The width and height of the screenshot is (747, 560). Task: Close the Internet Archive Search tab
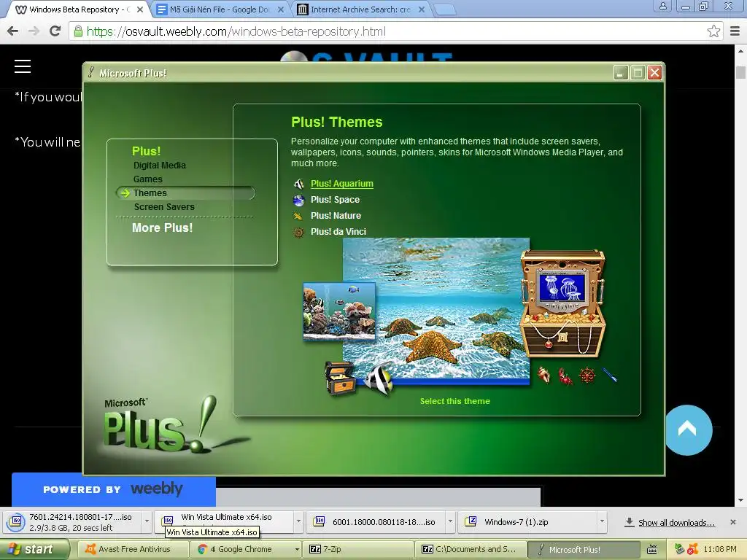pos(422,9)
